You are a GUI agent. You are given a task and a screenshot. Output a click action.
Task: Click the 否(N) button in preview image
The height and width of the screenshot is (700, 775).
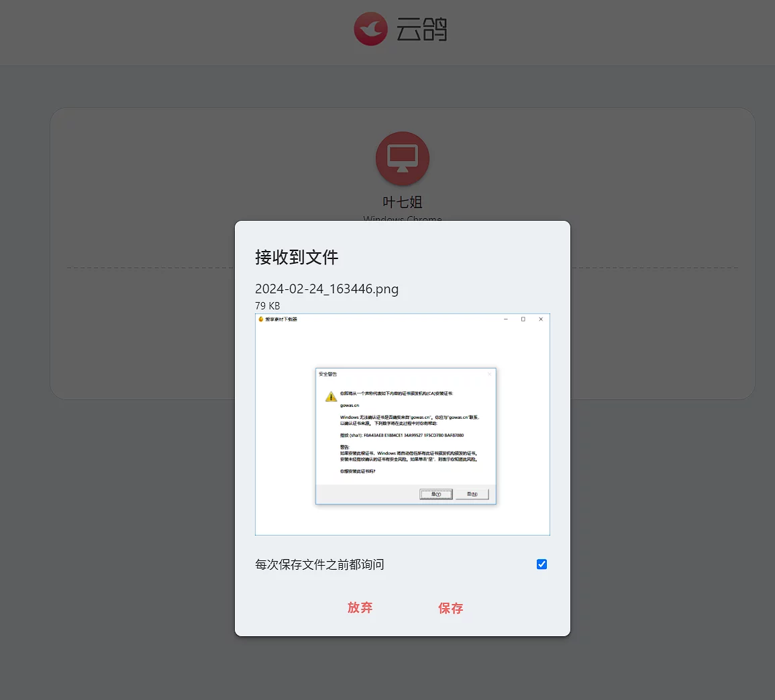tap(472, 494)
